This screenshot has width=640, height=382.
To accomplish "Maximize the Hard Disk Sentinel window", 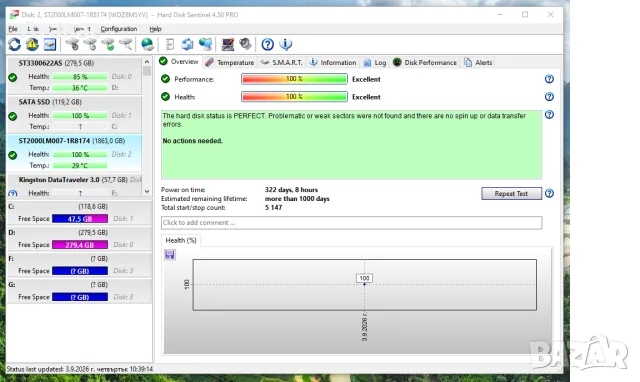I will coord(525,15).
